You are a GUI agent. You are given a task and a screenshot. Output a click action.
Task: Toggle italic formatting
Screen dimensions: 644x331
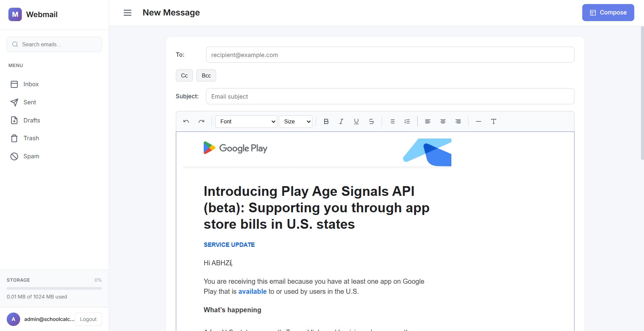coord(341,121)
